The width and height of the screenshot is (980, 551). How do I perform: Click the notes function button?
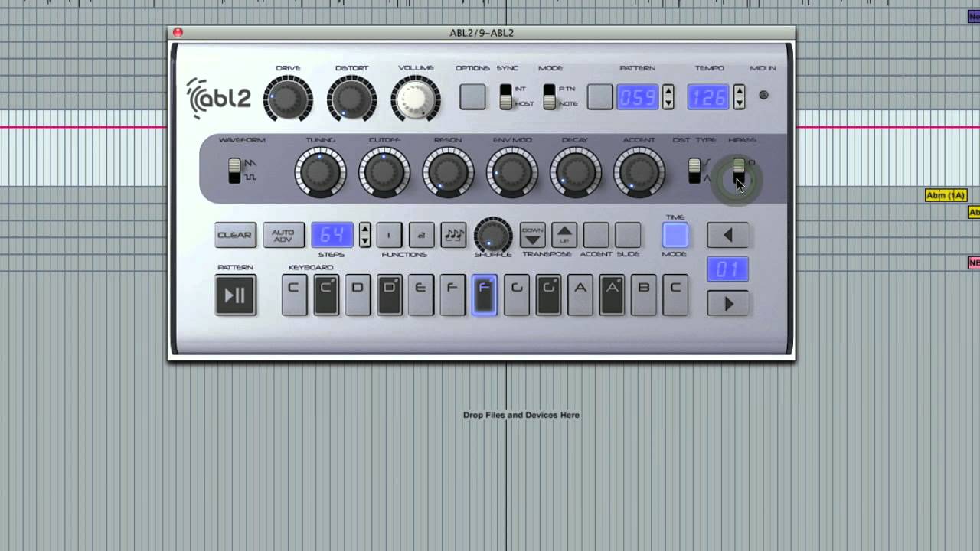(453, 235)
